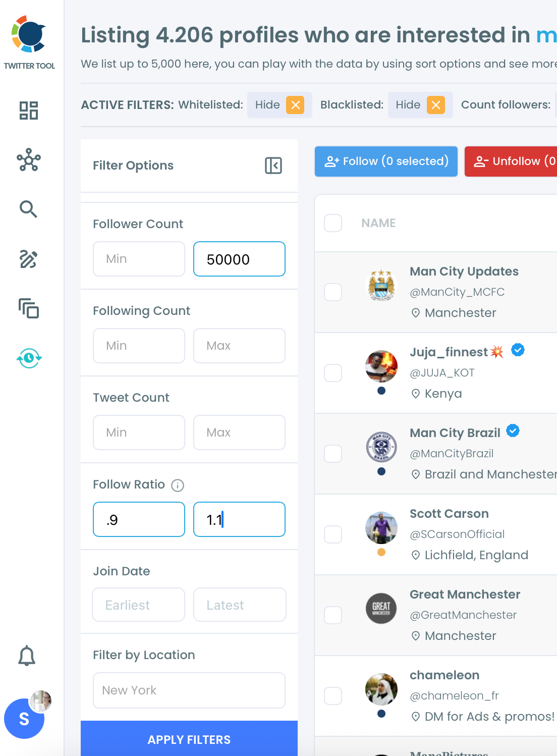The image size is (557, 756).
Task: Click the Follower Count Min field
Action: click(x=139, y=259)
